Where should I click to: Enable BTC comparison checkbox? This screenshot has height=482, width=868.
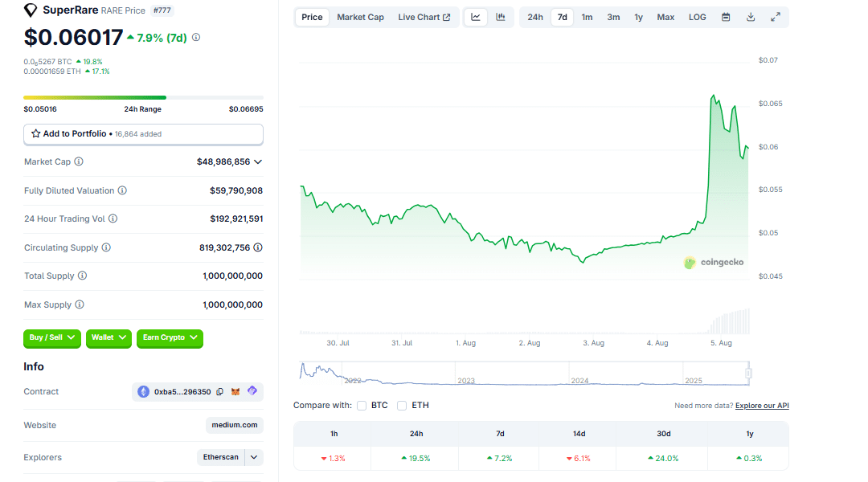pos(362,406)
